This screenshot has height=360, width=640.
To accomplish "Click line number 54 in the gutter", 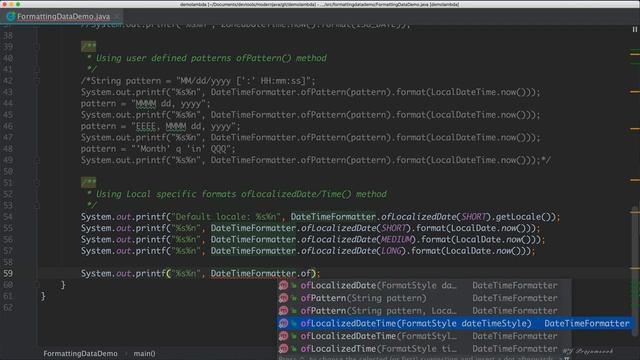I will pos(8,217).
